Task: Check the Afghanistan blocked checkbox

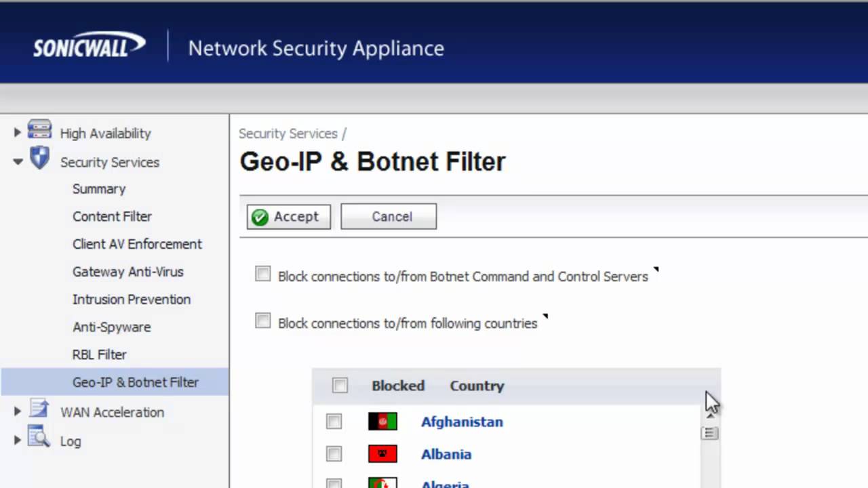Action: pos(334,422)
